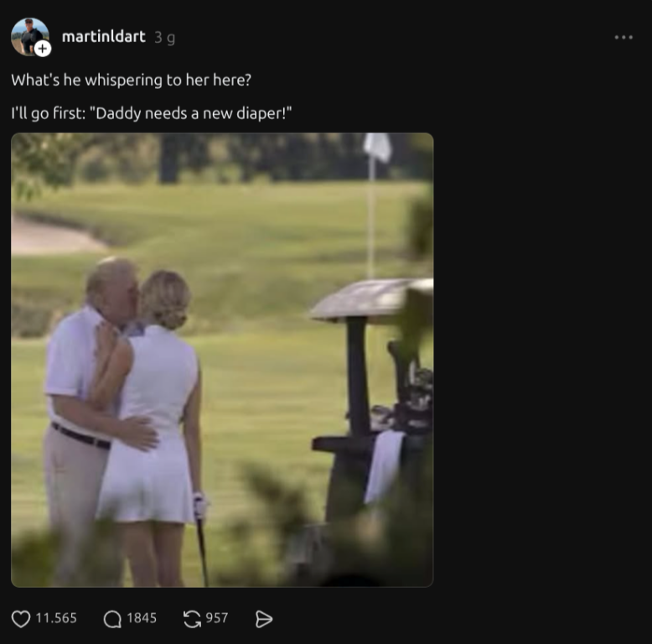Open the three-dot more options menu
Viewport: 652px width, 644px height.
pyautogui.click(x=624, y=38)
